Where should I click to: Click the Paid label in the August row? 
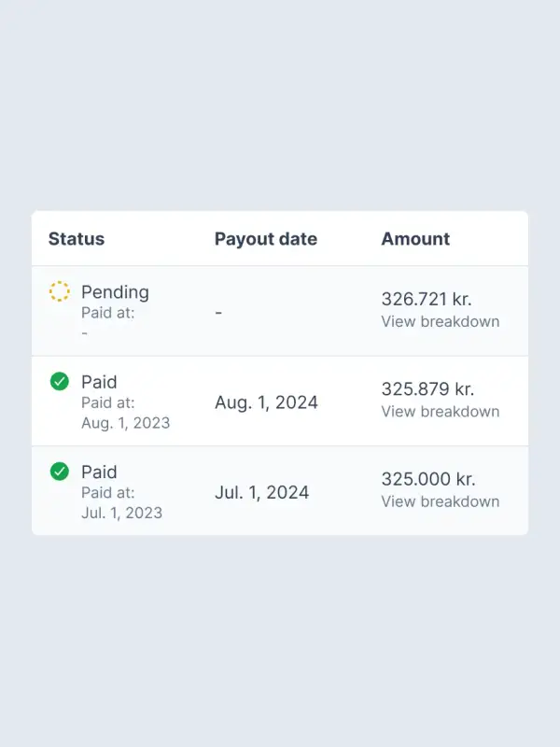pyautogui.click(x=99, y=382)
